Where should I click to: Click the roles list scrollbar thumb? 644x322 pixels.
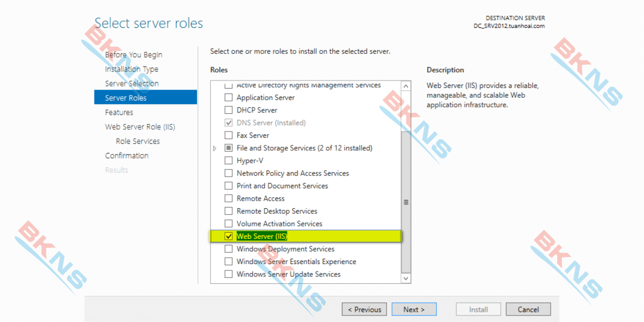406,202
